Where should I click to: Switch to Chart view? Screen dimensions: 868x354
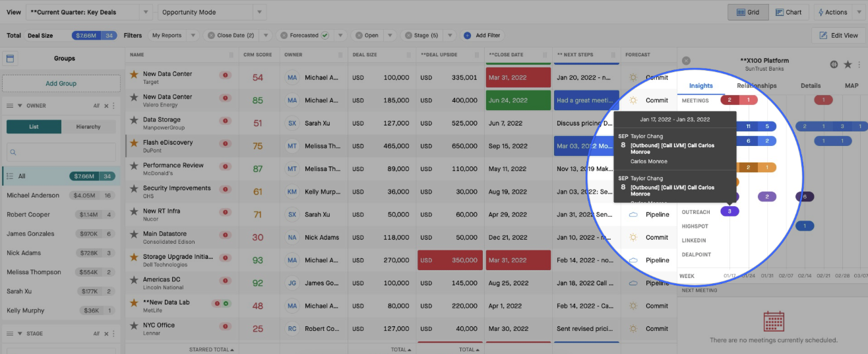(x=789, y=13)
